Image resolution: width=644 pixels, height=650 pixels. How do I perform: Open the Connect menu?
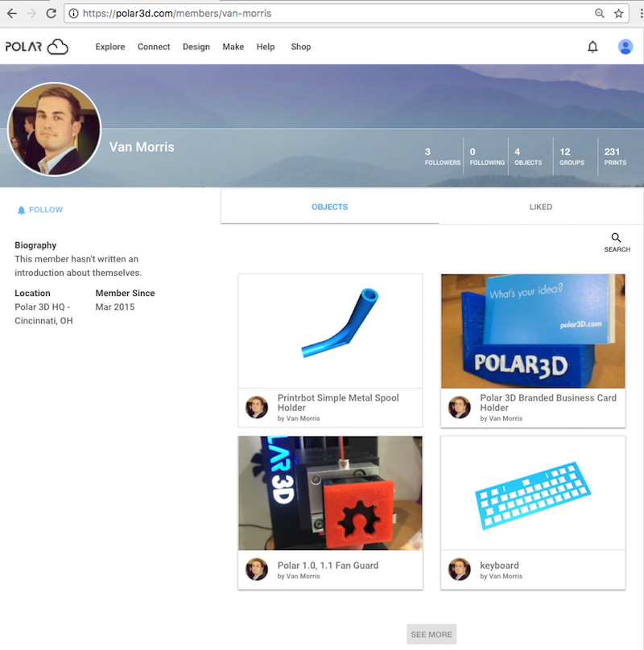tap(154, 47)
